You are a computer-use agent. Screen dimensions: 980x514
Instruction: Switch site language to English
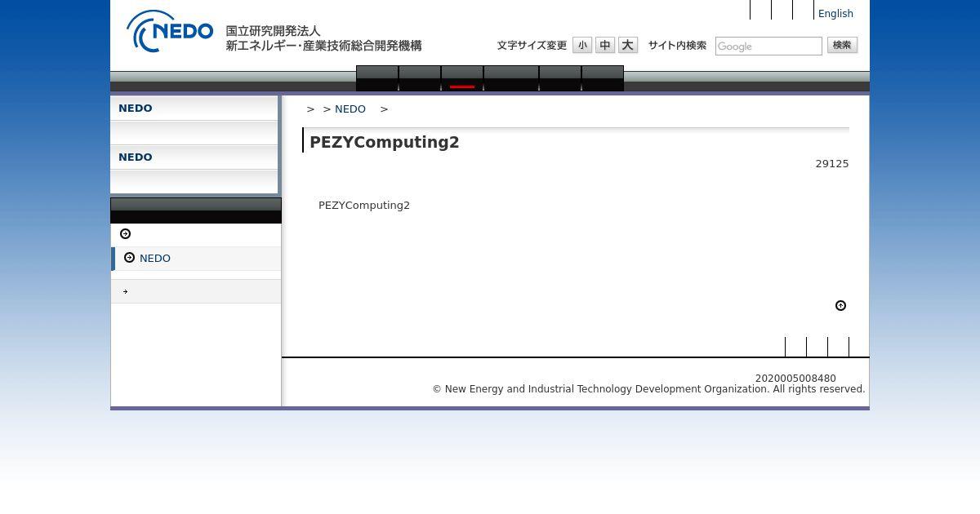click(835, 14)
